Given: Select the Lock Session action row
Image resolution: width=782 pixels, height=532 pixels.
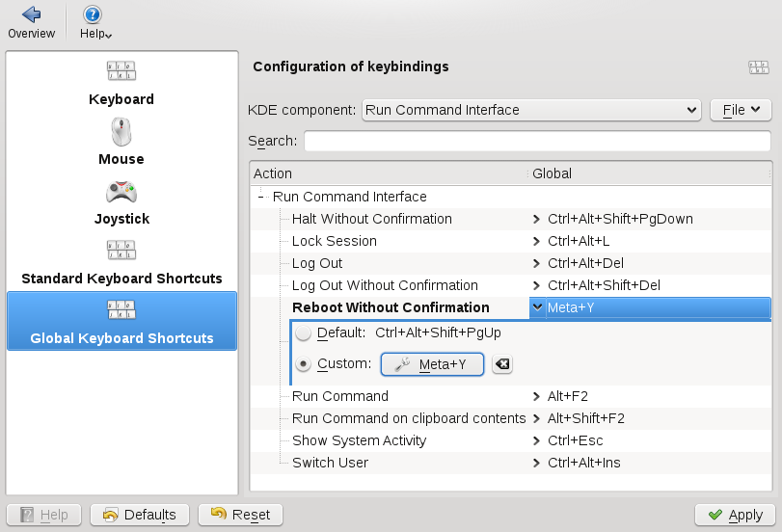Looking at the screenshot, I should click(335, 241).
